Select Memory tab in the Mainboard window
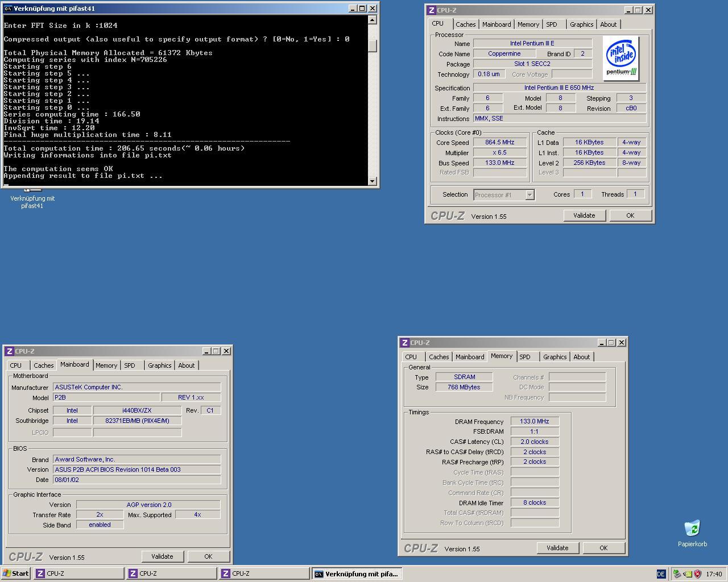This screenshot has width=728, height=582. (x=106, y=365)
